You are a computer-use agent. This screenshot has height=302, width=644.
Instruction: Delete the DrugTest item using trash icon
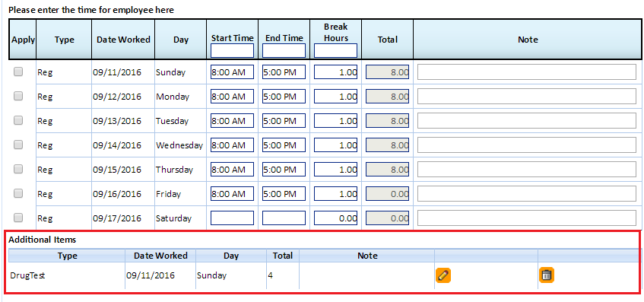click(x=546, y=275)
